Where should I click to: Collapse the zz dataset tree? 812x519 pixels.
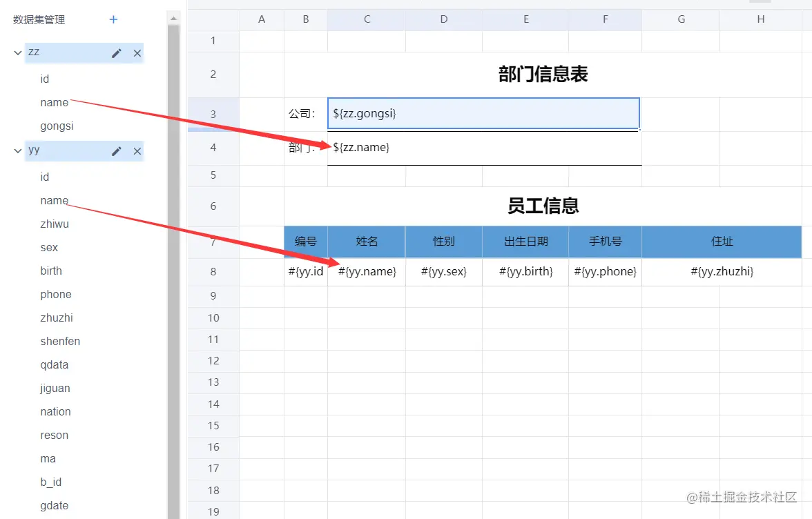pos(18,52)
